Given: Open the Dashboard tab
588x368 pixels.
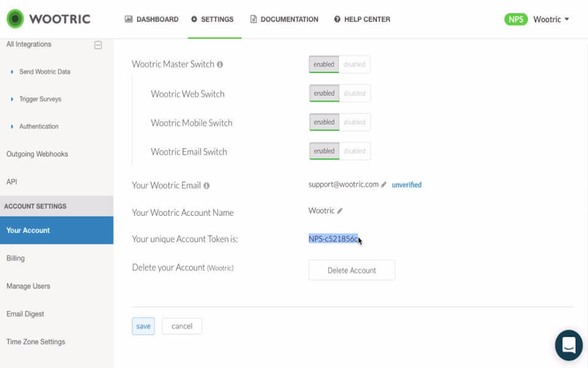Looking at the screenshot, I should point(151,19).
